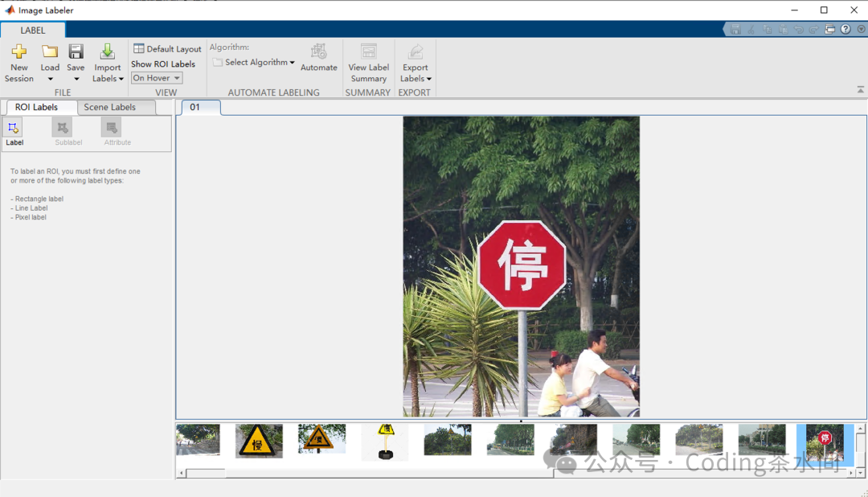Screen dimensions: 868x497
Task: Open the Select Algorithm dropdown
Action: pos(254,62)
